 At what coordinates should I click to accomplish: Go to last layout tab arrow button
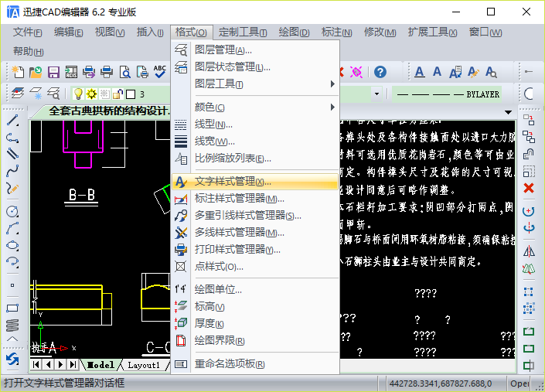tap(73, 364)
